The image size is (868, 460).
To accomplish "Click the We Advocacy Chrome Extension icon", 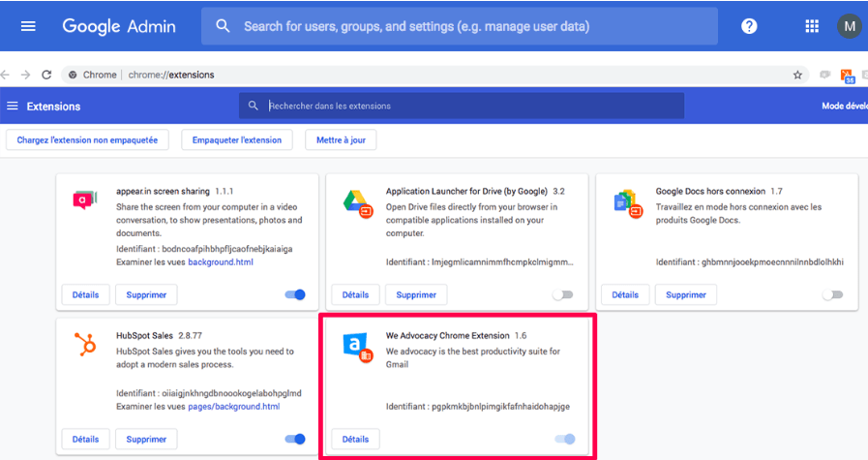I will [x=358, y=348].
